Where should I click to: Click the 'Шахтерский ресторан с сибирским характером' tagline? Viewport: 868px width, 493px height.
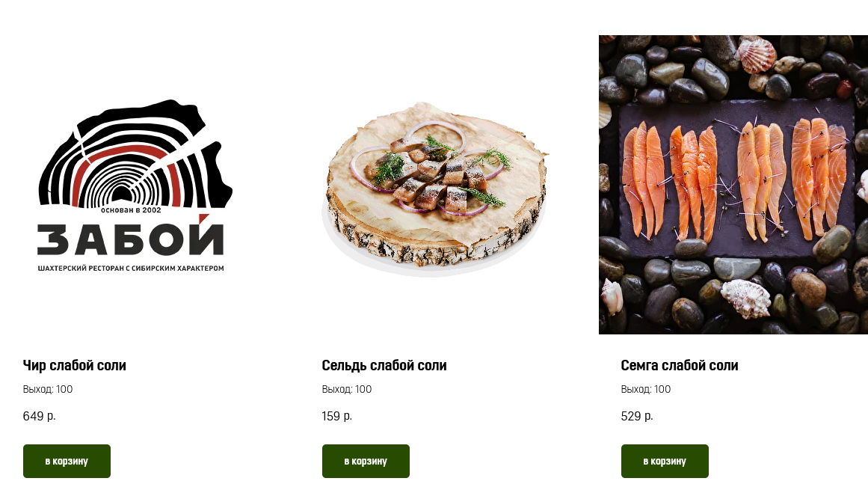tap(131, 268)
